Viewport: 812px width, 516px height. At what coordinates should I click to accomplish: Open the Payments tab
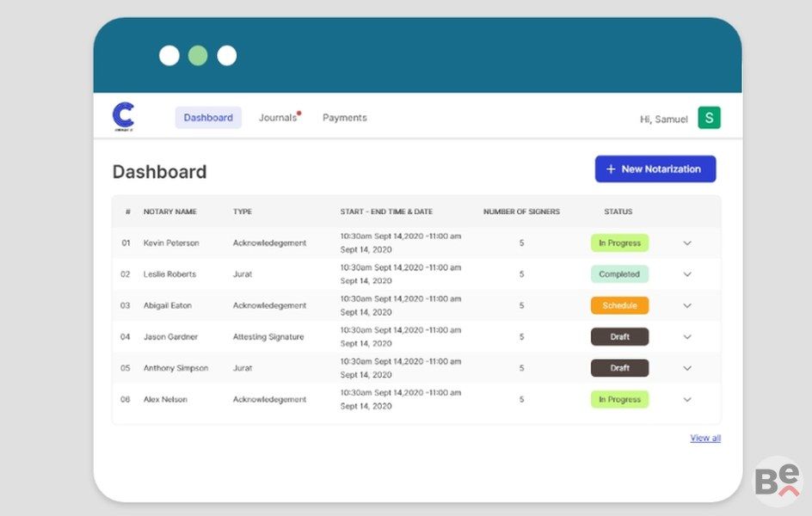click(x=345, y=118)
